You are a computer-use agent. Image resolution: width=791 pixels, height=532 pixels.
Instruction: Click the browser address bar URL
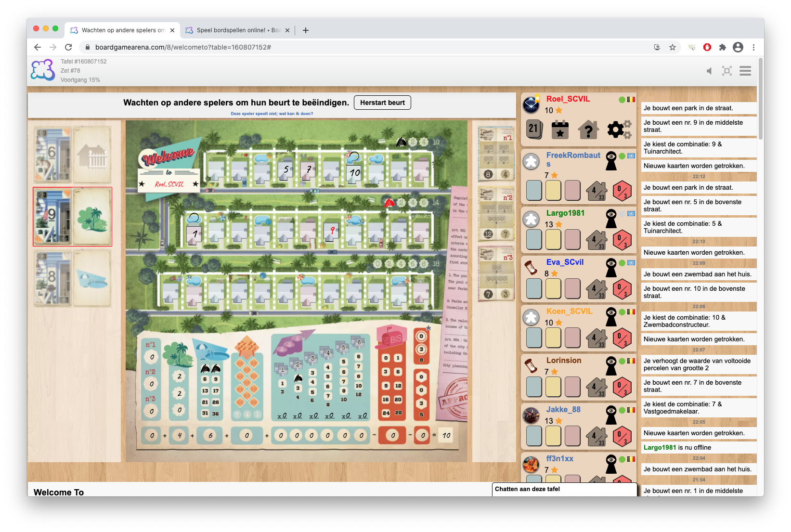[x=183, y=47]
